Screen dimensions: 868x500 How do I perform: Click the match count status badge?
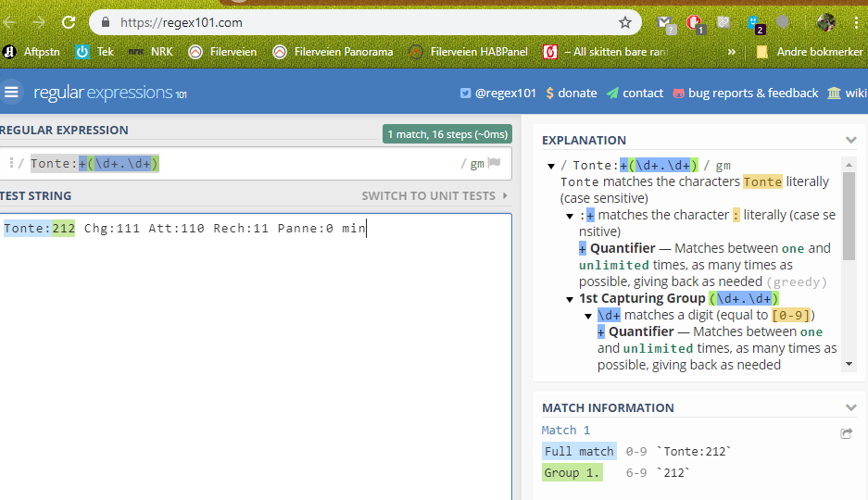point(447,134)
